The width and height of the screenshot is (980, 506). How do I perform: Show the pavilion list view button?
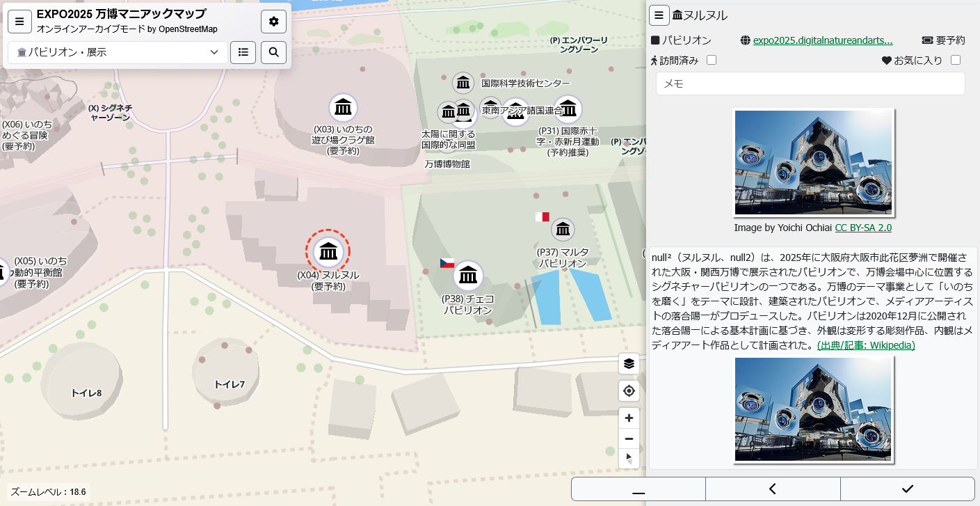[243, 52]
